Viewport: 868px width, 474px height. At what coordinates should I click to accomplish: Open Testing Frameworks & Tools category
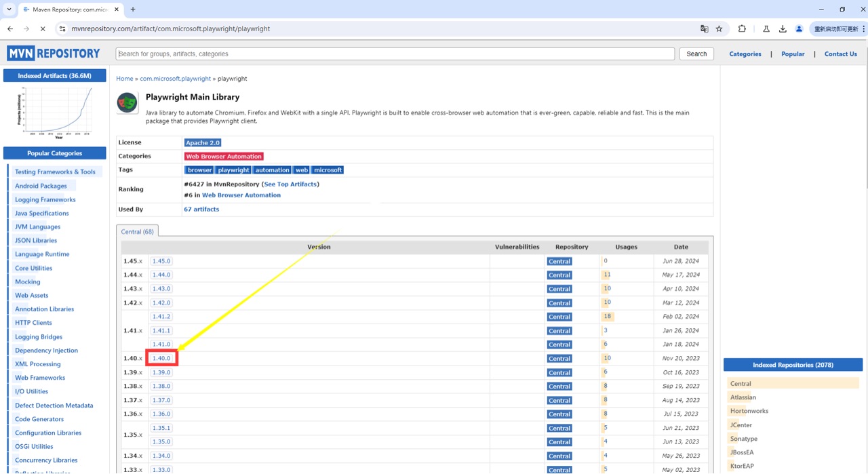pyautogui.click(x=55, y=172)
